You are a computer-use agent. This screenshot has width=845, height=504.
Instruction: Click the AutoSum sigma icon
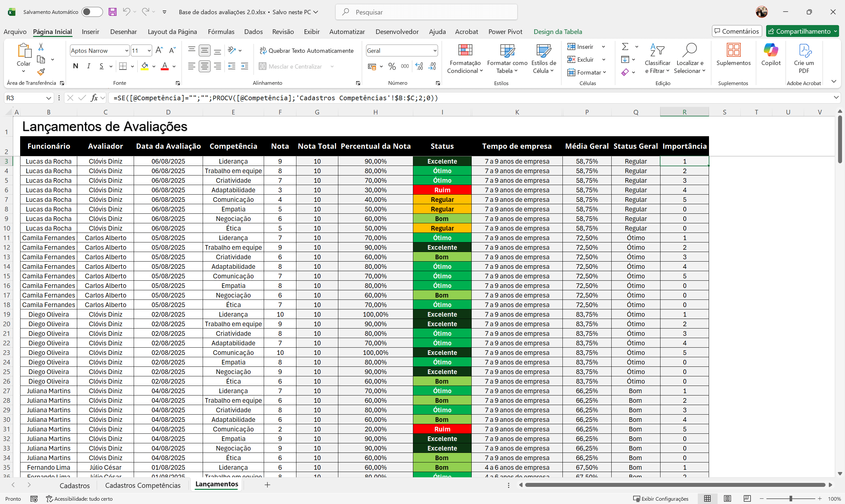(x=625, y=47)
